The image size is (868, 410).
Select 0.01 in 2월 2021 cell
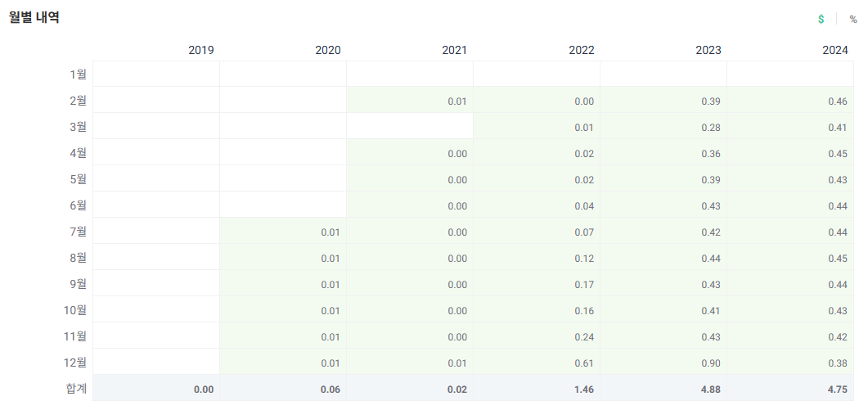coord(457,101)
